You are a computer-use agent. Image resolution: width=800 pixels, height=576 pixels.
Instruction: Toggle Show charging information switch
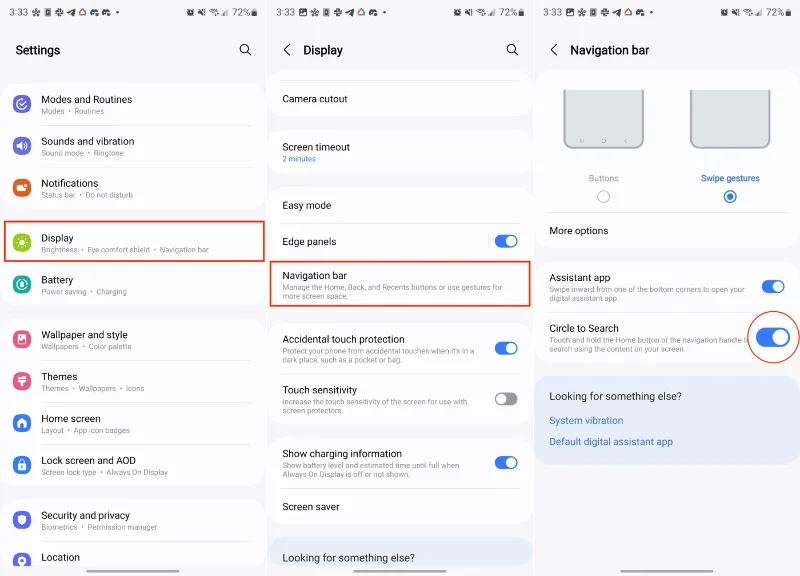(506, 463)
